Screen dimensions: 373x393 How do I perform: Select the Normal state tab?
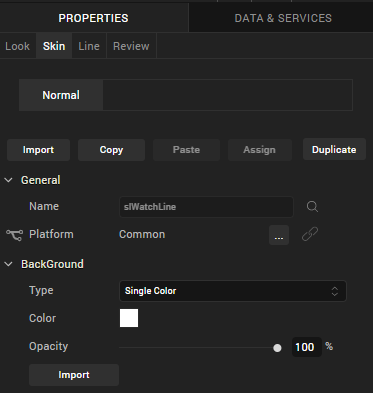pos(61,95)
